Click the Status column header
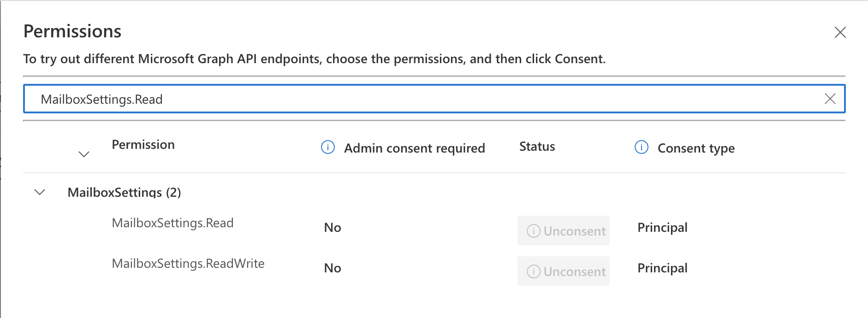The height and width of the screenshot is (318, 868). (x=537, y=147)
